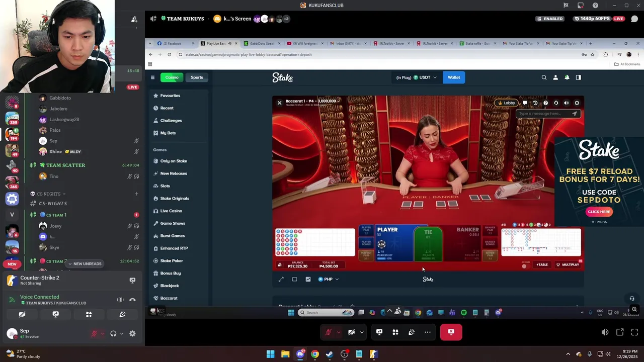Screen dimensions: 644x362
Task: Toggle Discord microphone mute
Action: click(94, 333)
